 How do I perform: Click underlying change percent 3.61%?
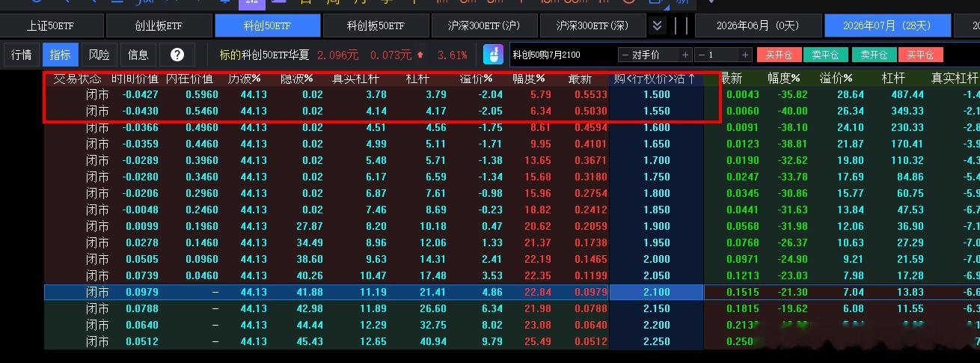[453, 55]
